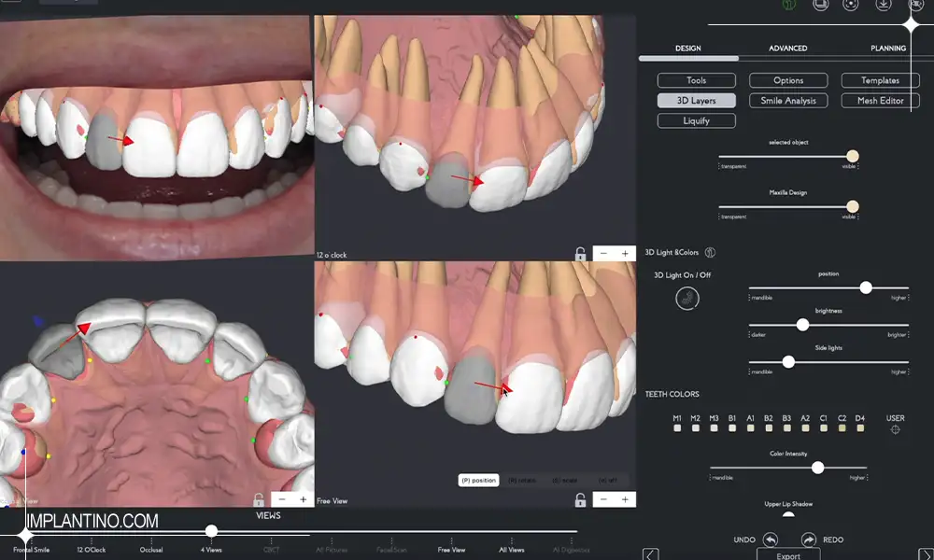The image size is (934, 560).
Task: Collapse panel with left arrow near Export
Action: point(651,553)
